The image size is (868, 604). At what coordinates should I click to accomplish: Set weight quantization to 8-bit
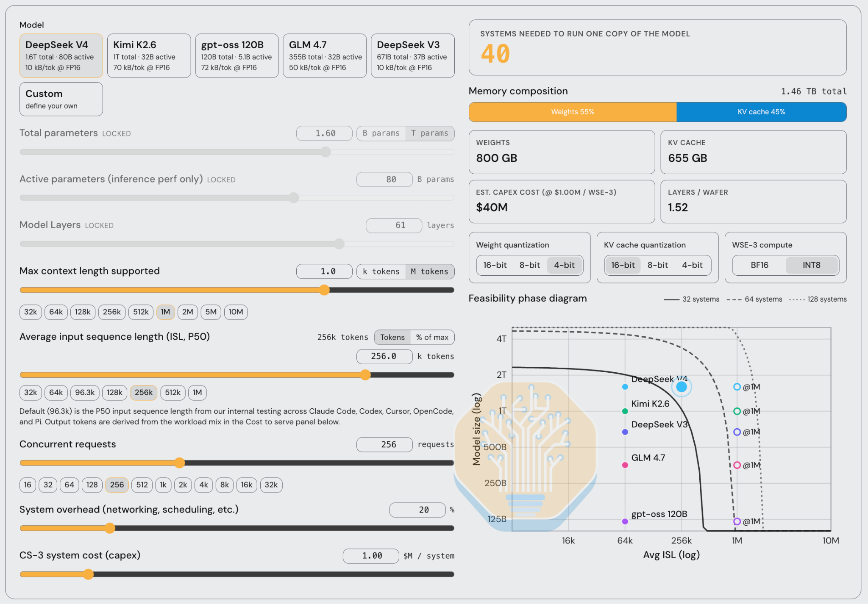(x=529, y=265)
